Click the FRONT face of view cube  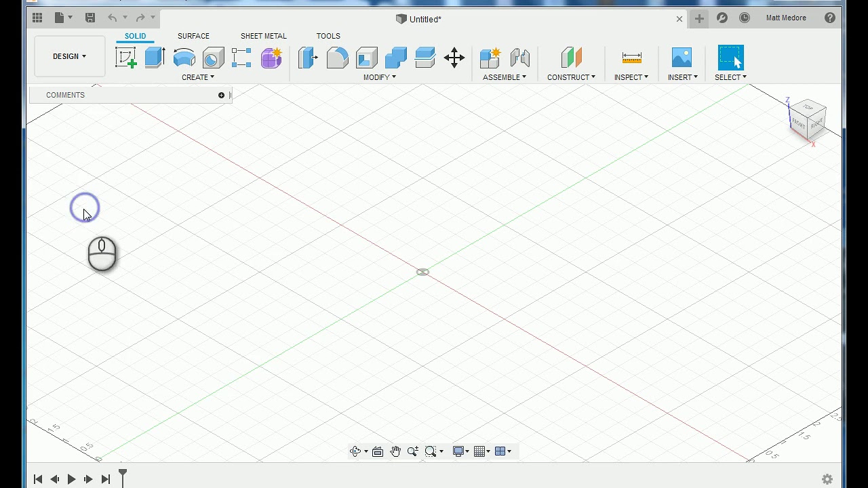(x=799, y=125)
